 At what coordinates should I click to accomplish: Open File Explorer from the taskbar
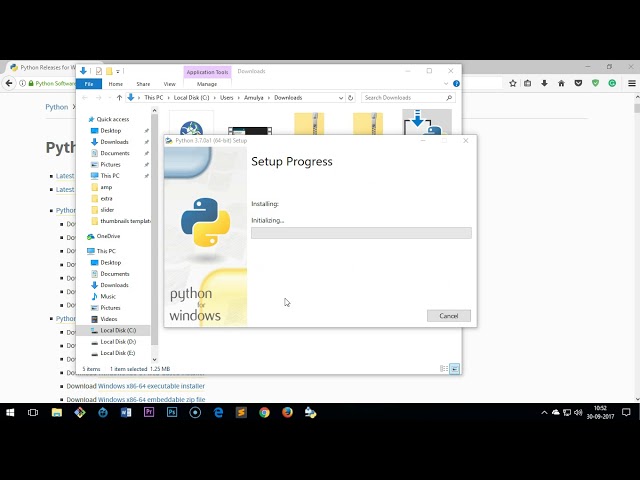pyautogui.click(x=57, y=413)
